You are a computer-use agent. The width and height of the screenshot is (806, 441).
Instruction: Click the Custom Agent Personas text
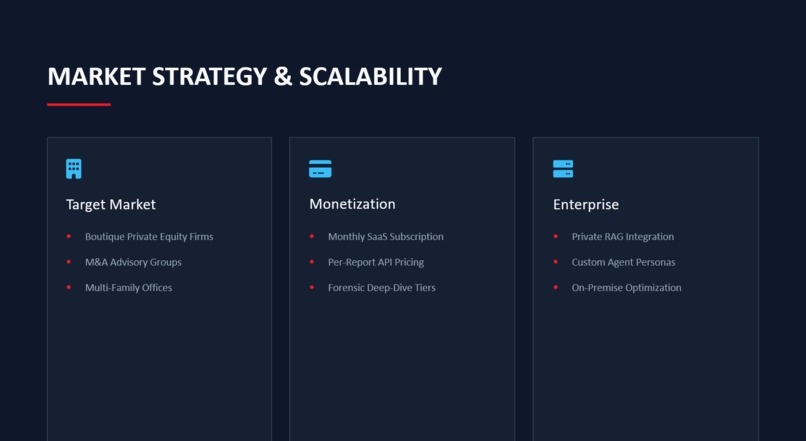tap(624, 262)
